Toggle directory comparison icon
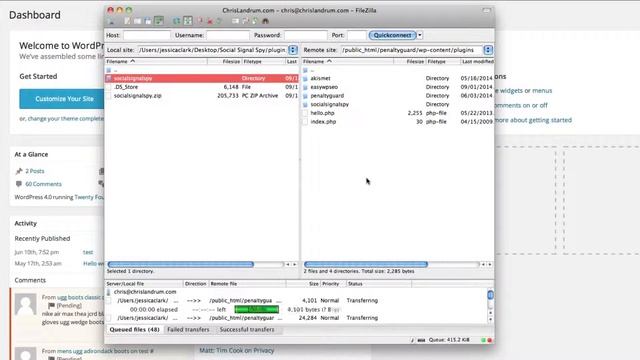The width and height of the screenshot is (640, 360). (245, 21)
